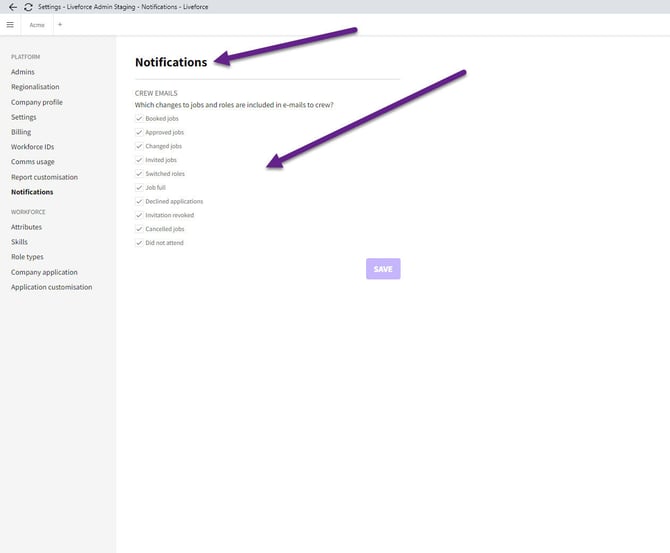Image resolution: width=670 pixels, height=553 pixels.
Task: Toggle Invitation revoked checkbox
Action: [139, 215]
